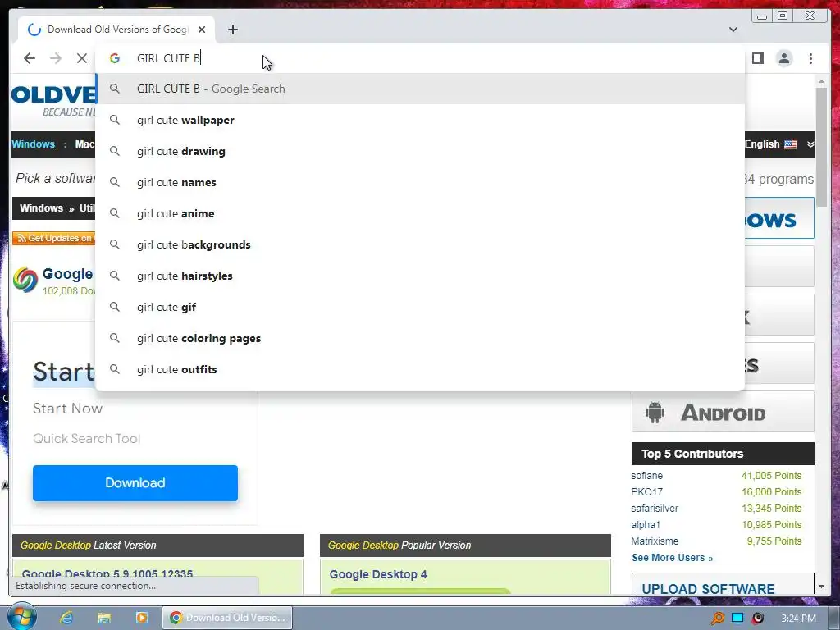Image resolution: width=840 pixels, height=630 pixels.
Task: Open the Chrome profile icon
Action: 783,58
